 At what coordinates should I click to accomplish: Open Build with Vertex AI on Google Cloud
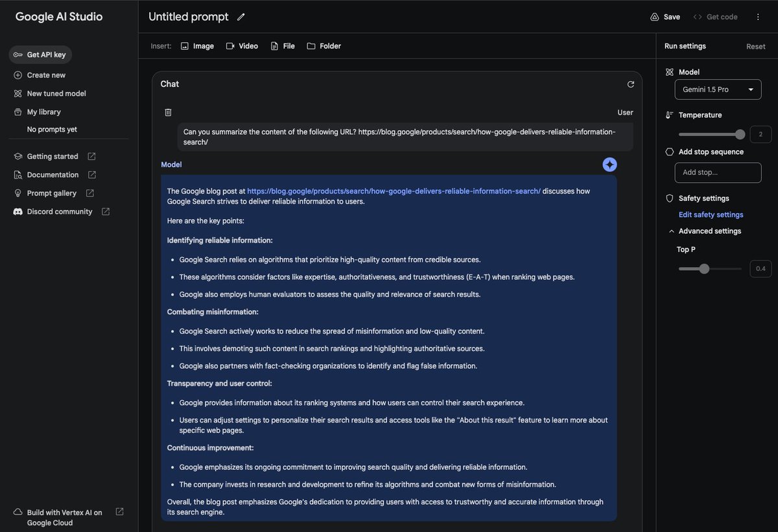(x=64, y=517)
